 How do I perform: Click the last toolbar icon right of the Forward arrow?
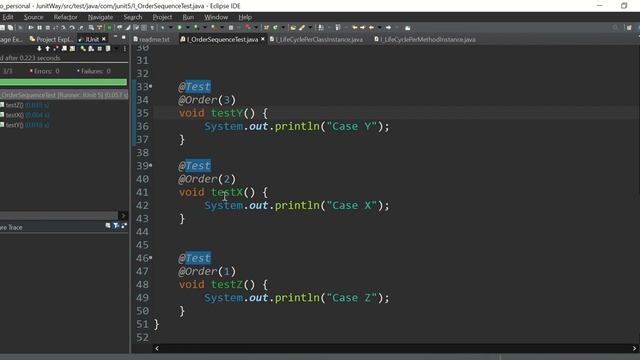(x=408, y=27)
